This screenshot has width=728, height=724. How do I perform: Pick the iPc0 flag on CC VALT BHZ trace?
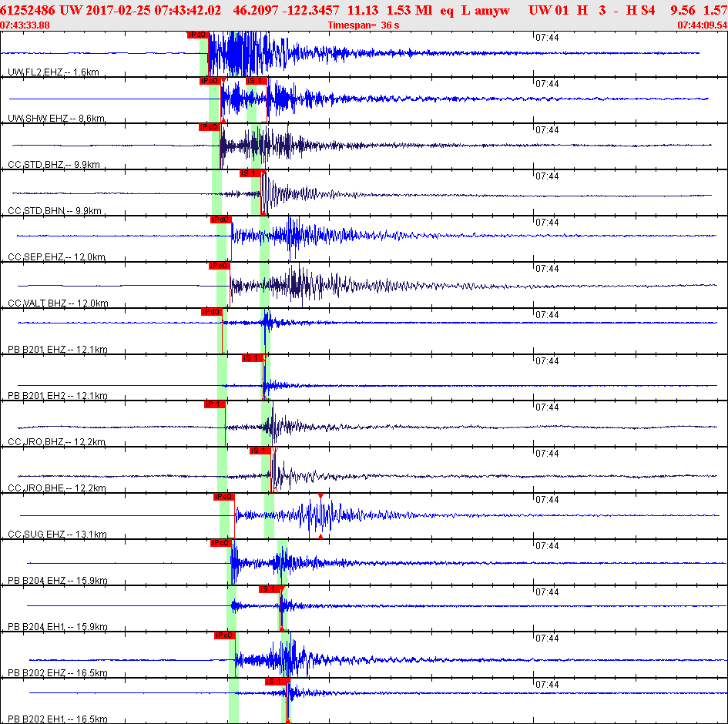[x=219, y=266]
